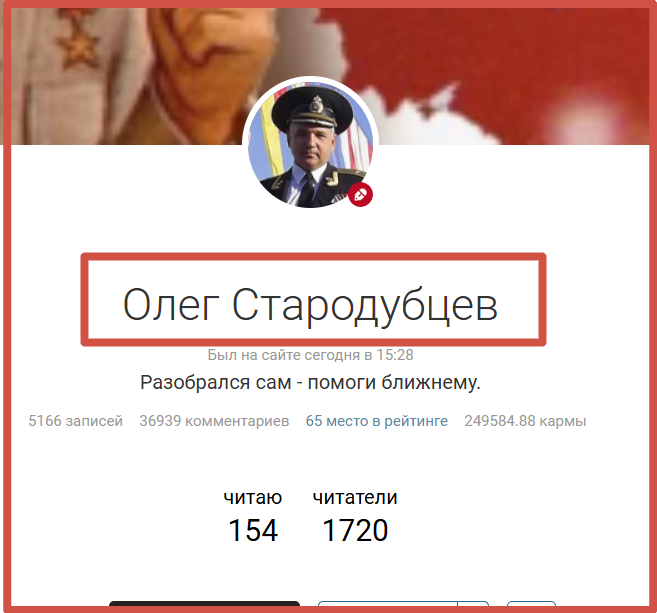Click the small outlined button at bottom right
657x613 pixels.
pyautogui.click(x=531, y=603)
